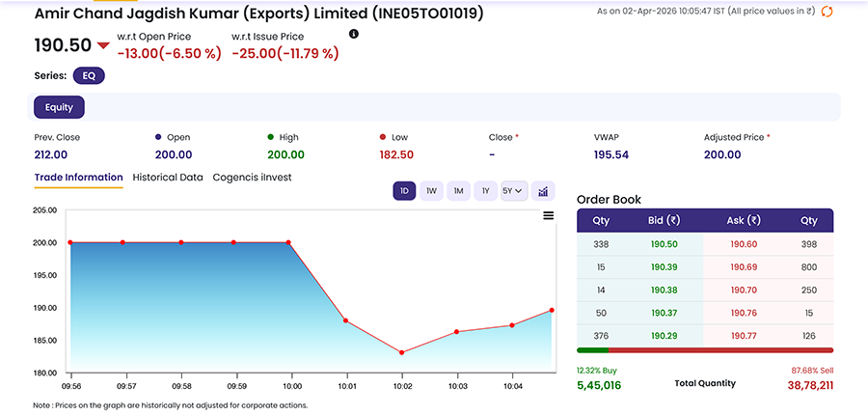Click the 10:02 low data point on chart
868x416 pixels.
401,352
